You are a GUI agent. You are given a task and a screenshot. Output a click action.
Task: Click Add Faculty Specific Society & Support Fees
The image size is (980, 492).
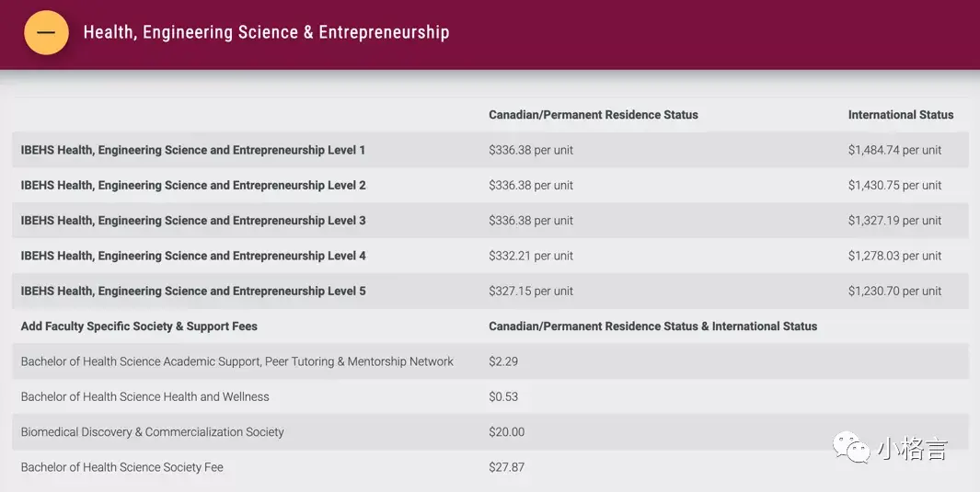click(139, 326)
